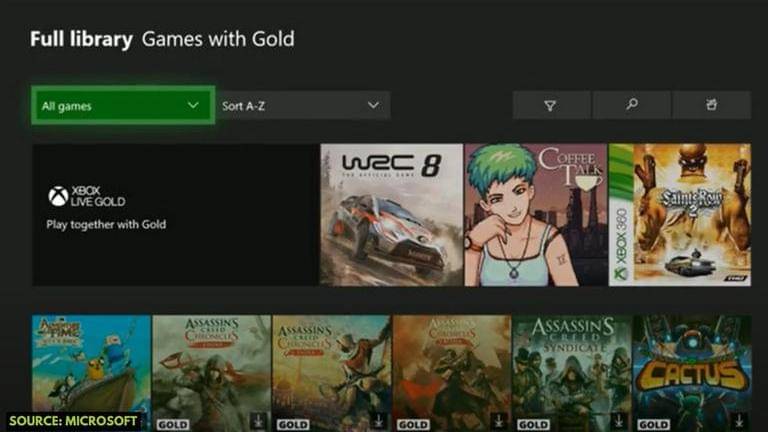Select the Adventure Time game tile
The height and width of the screenshot is (432, 768).
click(91, 365)
